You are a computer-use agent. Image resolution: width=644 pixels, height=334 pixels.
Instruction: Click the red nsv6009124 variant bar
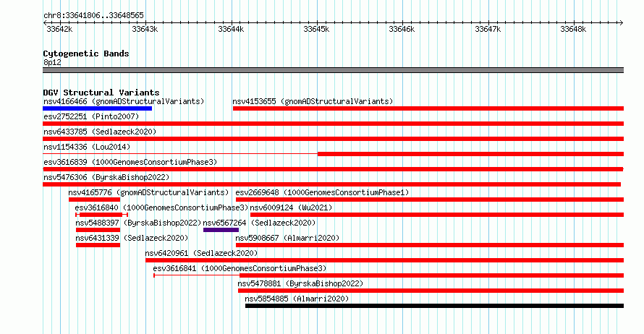(437, 215)
